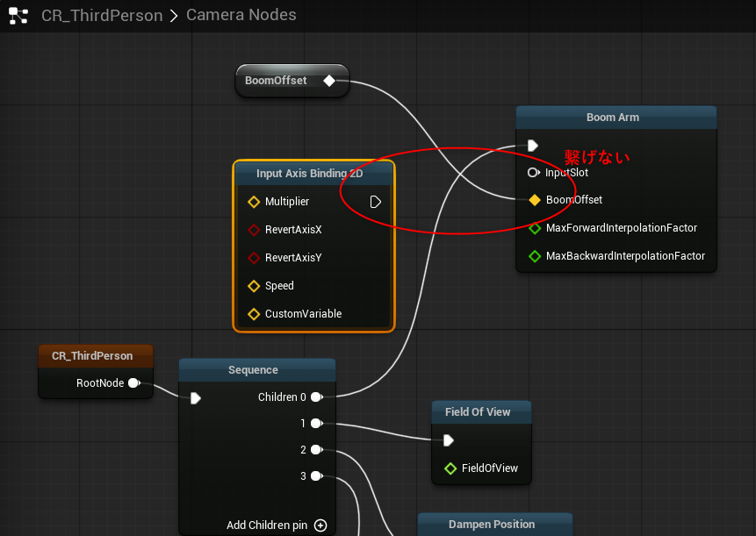Viewport: 756px width, 536px height.
Task: Click Sequence output pin 2
Action: pos(316,450)
